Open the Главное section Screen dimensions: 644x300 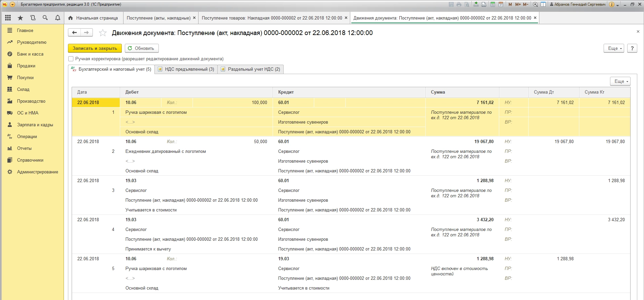click(32, 30)
